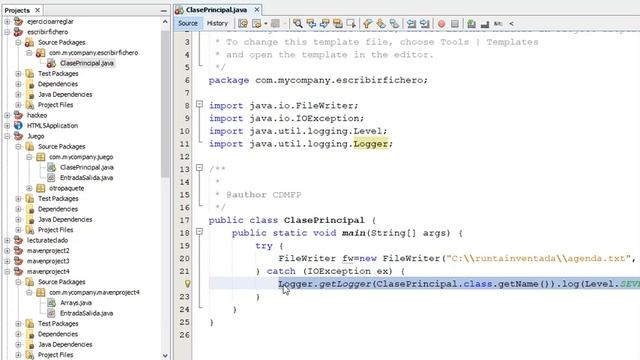The image size is (640, 360).
Task: Collapse the main method fold
Action: [x=199, y=231]
